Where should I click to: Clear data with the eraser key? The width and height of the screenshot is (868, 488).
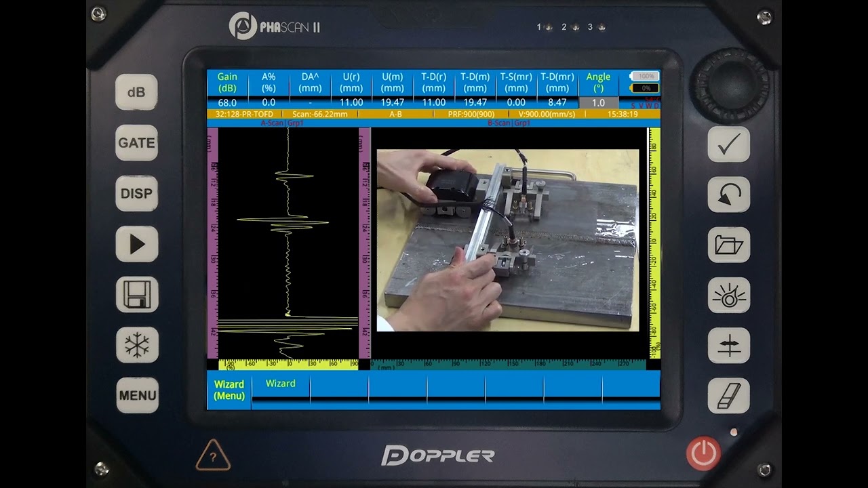(729, 396)
